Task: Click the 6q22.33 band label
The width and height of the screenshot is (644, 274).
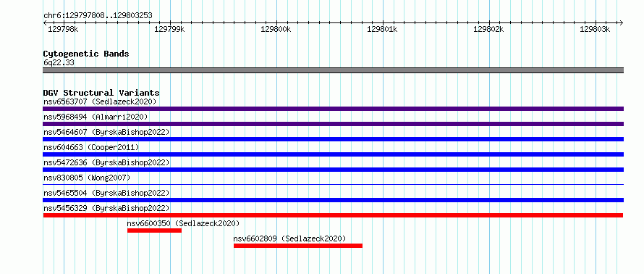Action: pyautogui.click(x=59, y=63)
